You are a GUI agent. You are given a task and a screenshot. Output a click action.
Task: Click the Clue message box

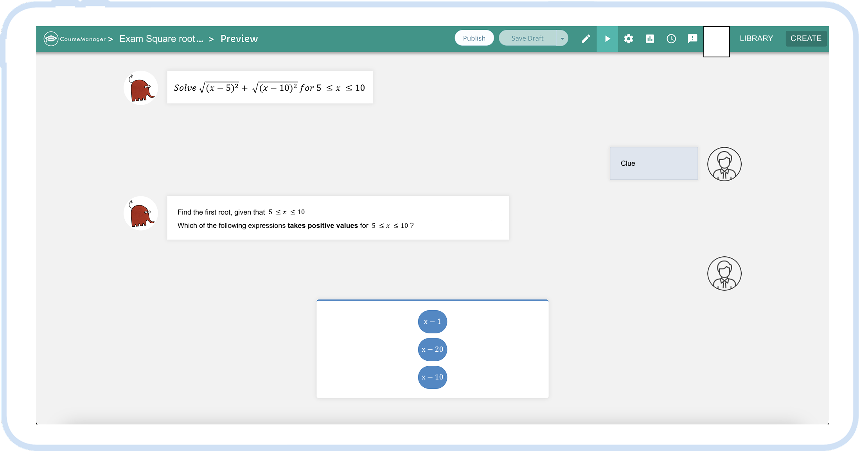[653, 163]
